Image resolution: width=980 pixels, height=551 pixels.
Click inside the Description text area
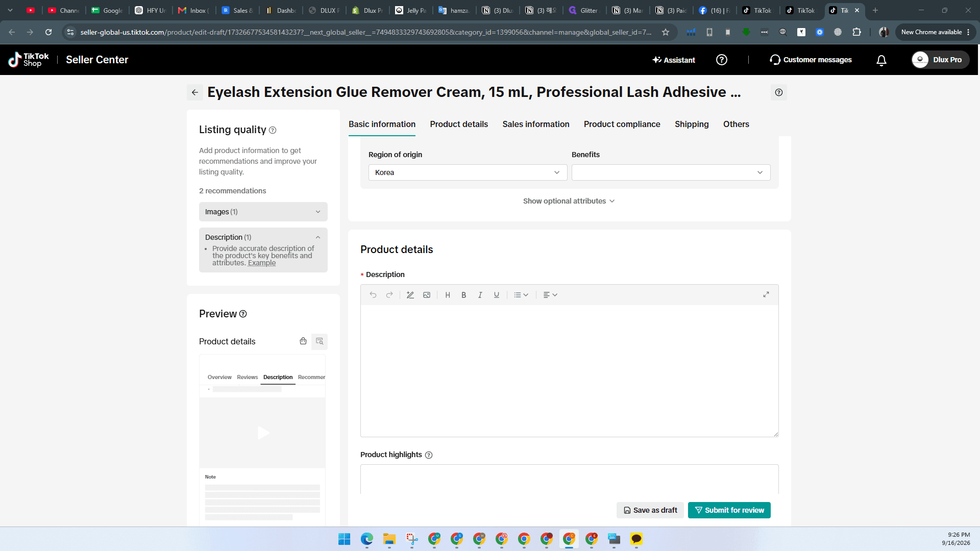tap(570, 371)
